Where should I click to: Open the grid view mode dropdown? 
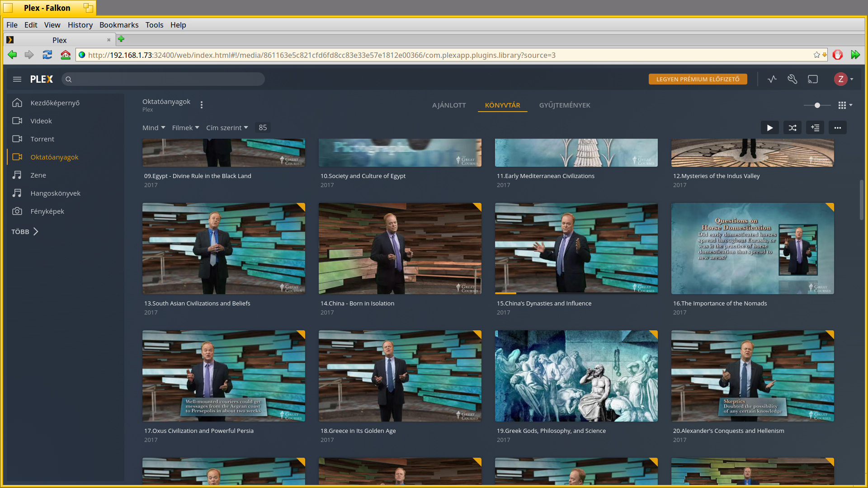(x=845, y=105)
